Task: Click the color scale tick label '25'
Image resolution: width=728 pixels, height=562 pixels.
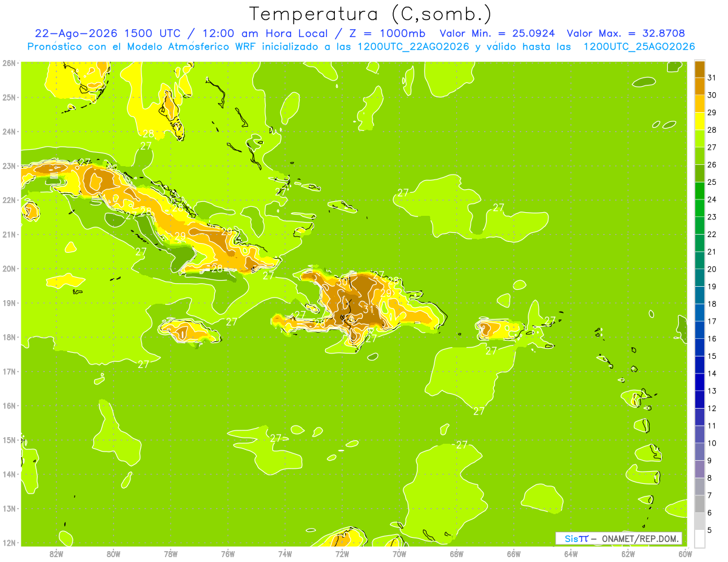Action: [712, 181]
